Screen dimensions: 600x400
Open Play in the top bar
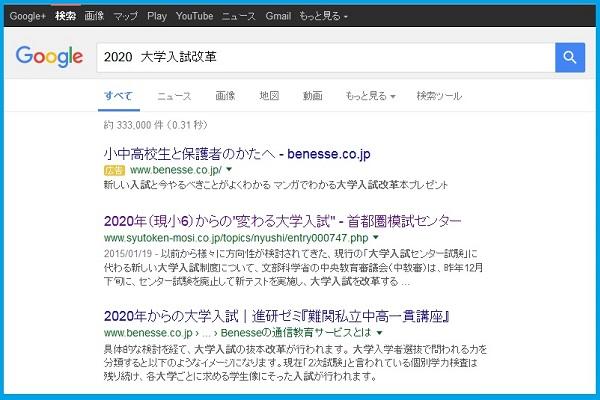tap(157, 16)
